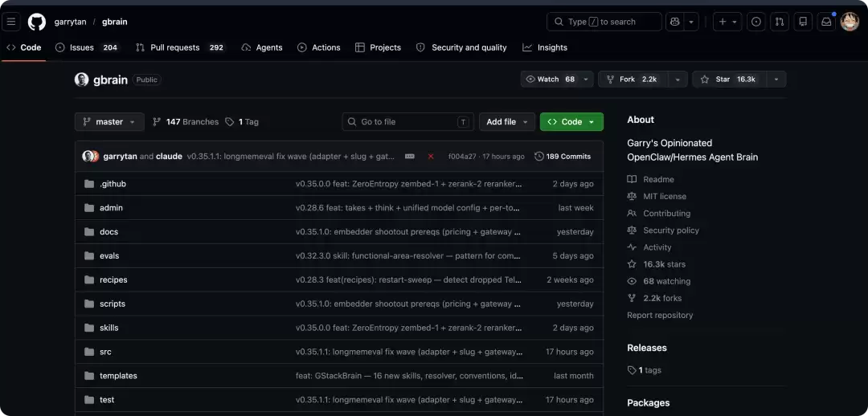
Task: Open 147 Branches link
Action: point(186,122)
